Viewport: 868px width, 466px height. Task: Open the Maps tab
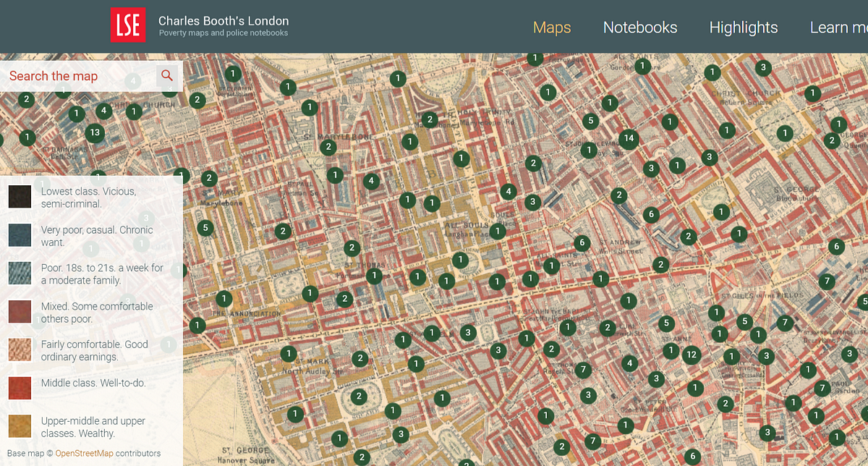(552, 27)
